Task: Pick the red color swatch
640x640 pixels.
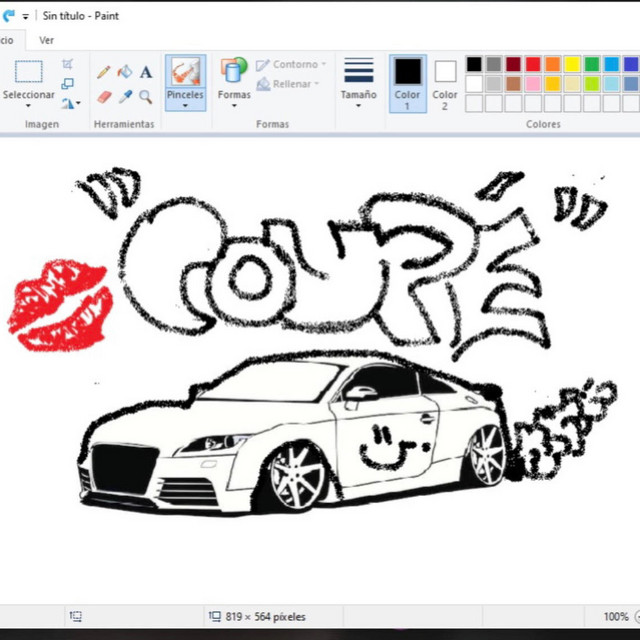Action: 533,64
